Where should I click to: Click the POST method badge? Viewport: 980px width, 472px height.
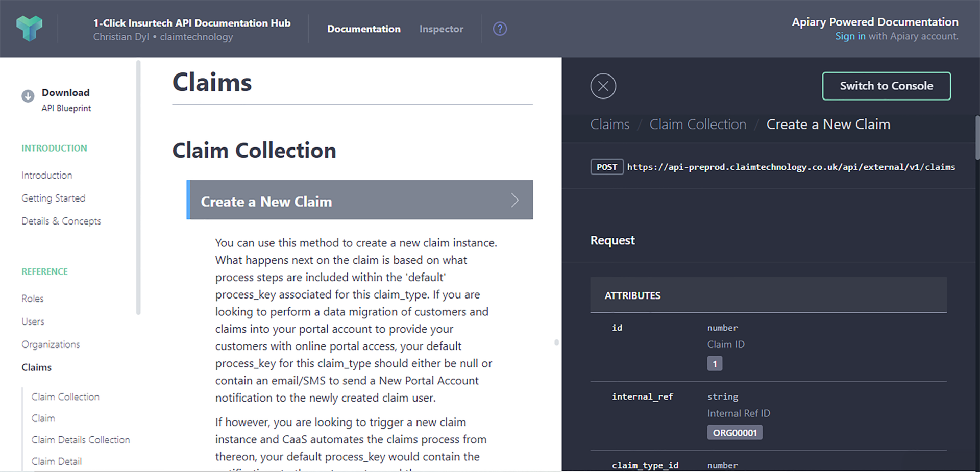click(x=607, y=167)
